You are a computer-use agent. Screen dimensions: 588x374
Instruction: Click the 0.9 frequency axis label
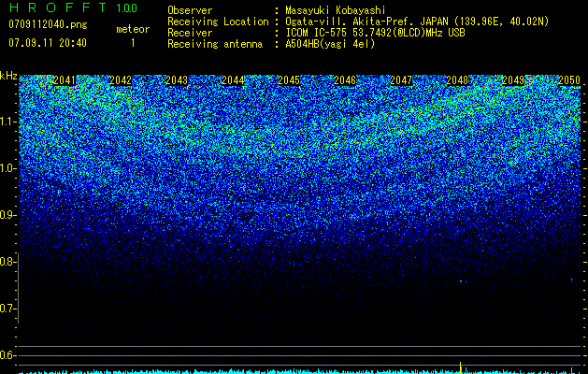pyautogui.click(x=7, y=215)
